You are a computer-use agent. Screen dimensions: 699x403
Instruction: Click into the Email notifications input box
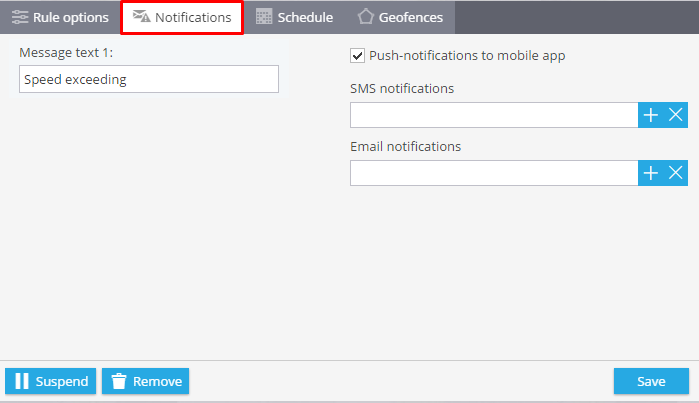[494, 173]
